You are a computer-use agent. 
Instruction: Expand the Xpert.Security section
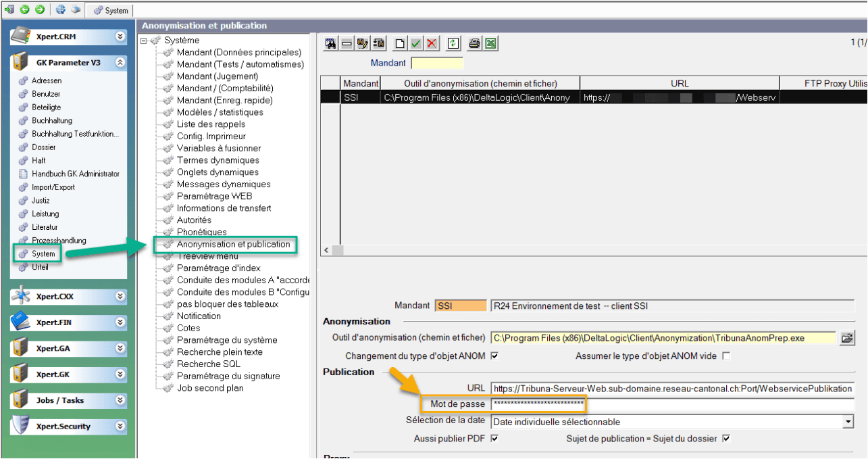pyautogui.click(x=120, y=427)
